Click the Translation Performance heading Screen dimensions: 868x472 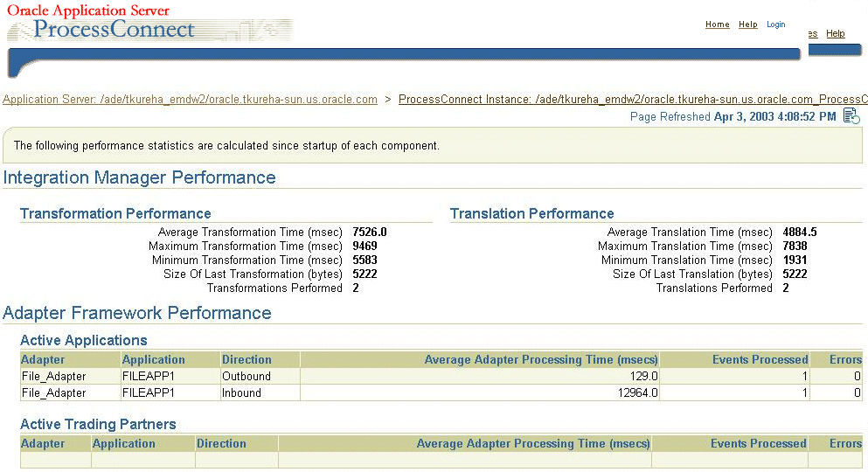click(532, 213)
